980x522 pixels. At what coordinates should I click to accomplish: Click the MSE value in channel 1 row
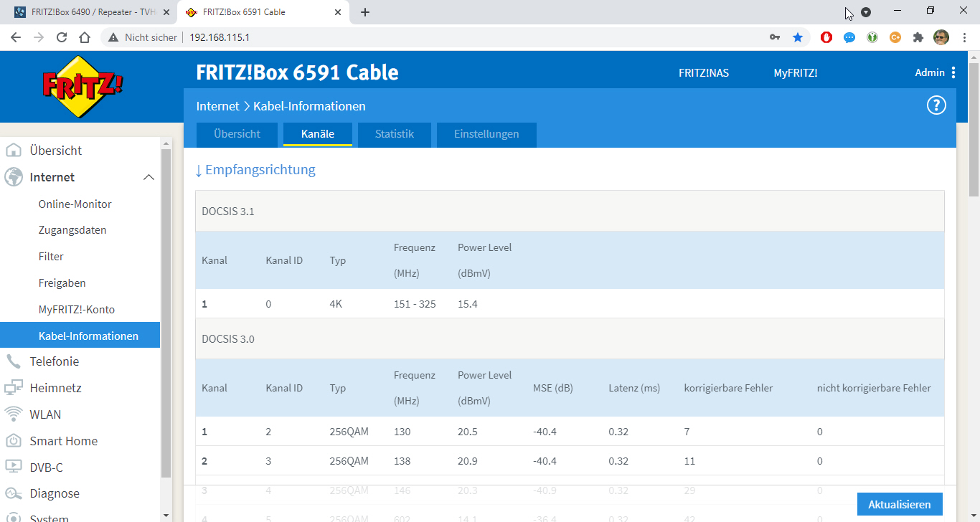point(545,432)
